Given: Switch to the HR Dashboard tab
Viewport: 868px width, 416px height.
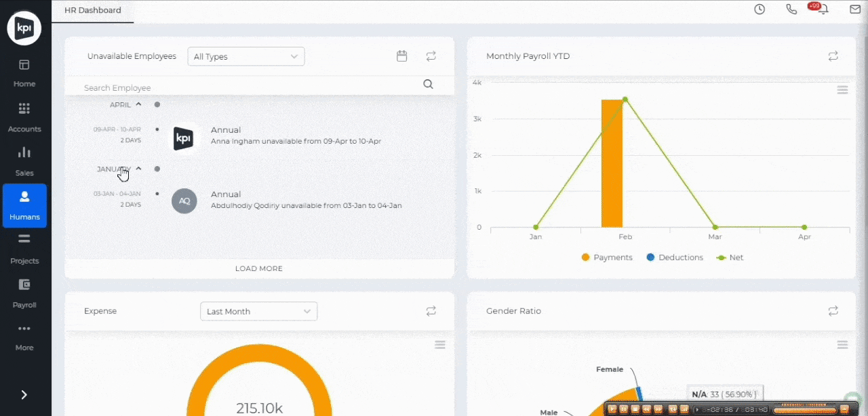Looking at the screenshot, I should click(93, 10).
